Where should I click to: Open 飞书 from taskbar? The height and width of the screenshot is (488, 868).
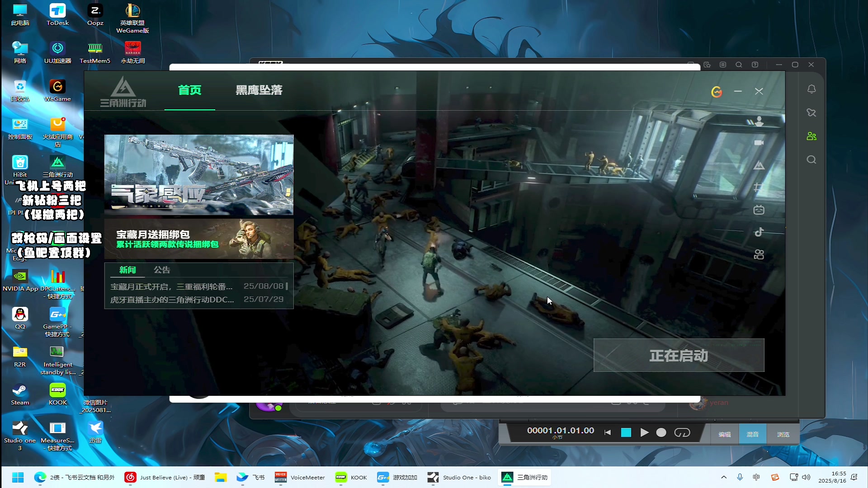pos(250,477)
